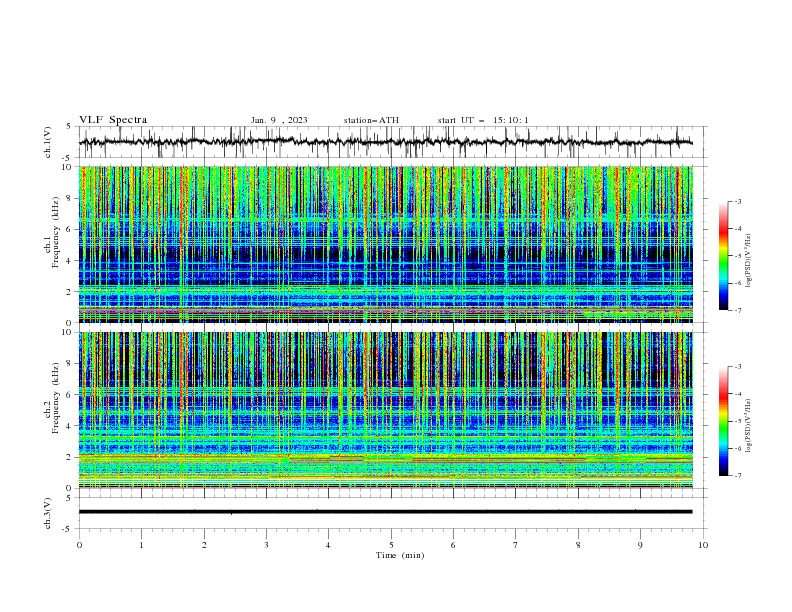Screen dimensions: 792x612
Task: Click the "-7" label on ch.1 color bar
Action: click(738, 311)
